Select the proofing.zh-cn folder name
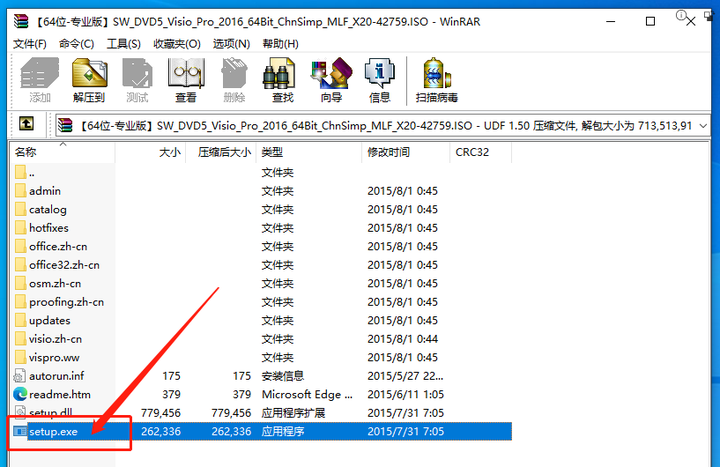 [x=67, y=302]
